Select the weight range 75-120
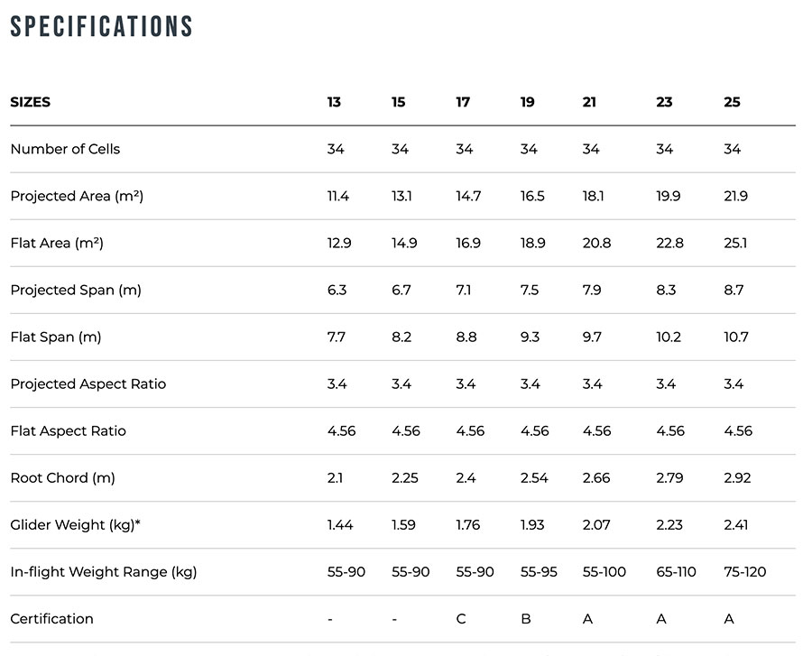The height and width of the screenshot is (656, 812). coord(745,571)
